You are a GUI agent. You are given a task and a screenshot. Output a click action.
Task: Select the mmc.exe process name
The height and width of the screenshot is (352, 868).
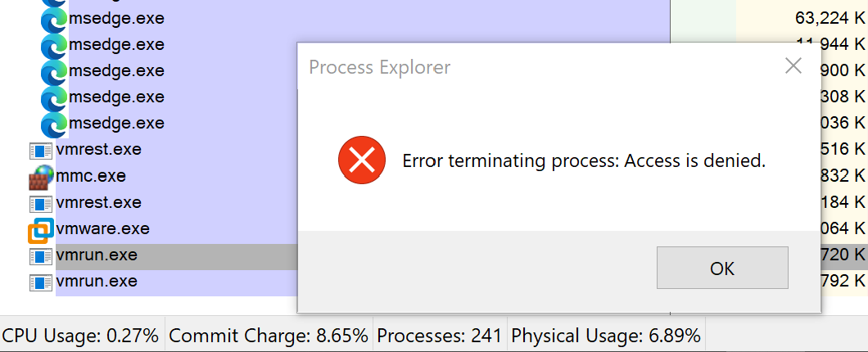tap(91, 176)
